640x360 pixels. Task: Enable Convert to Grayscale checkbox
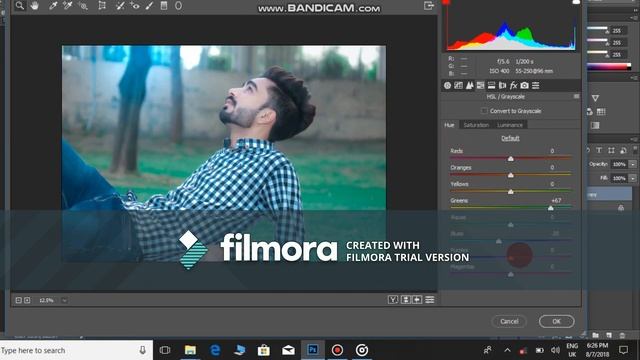[x=484, y=111]
